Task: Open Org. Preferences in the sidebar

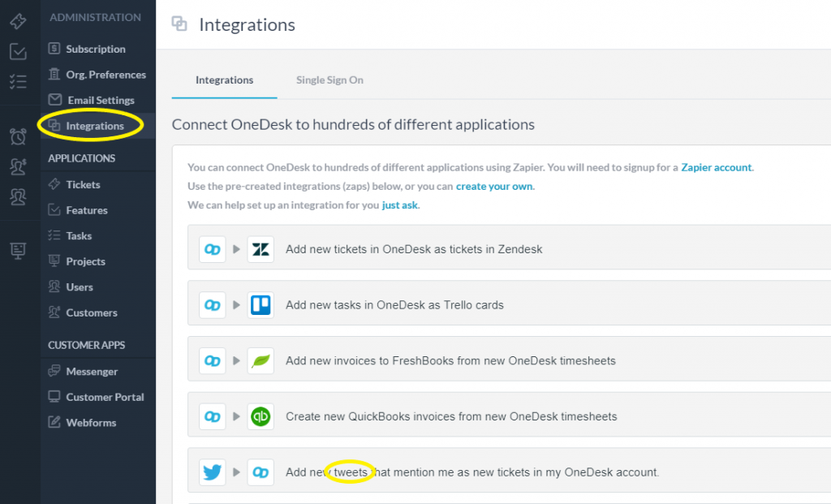Action: pyautogui.click(x=98, y=74)
